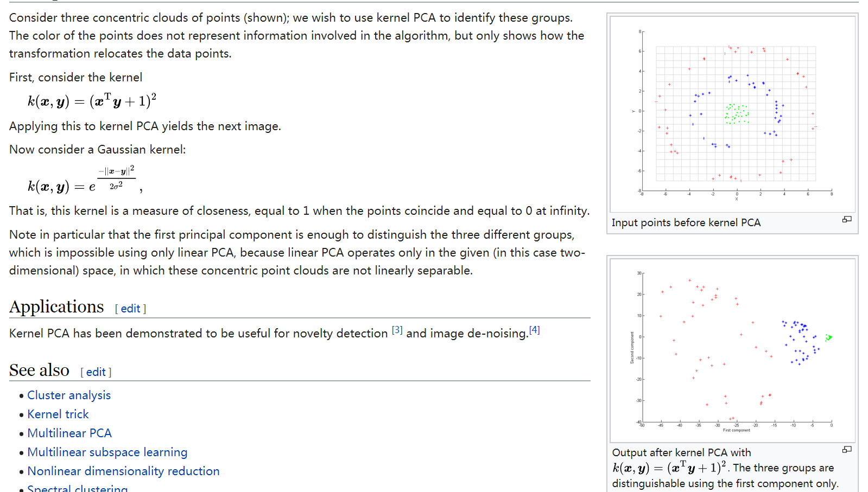Click the Input points before kernel PCA caption

(x=686, y=222)
